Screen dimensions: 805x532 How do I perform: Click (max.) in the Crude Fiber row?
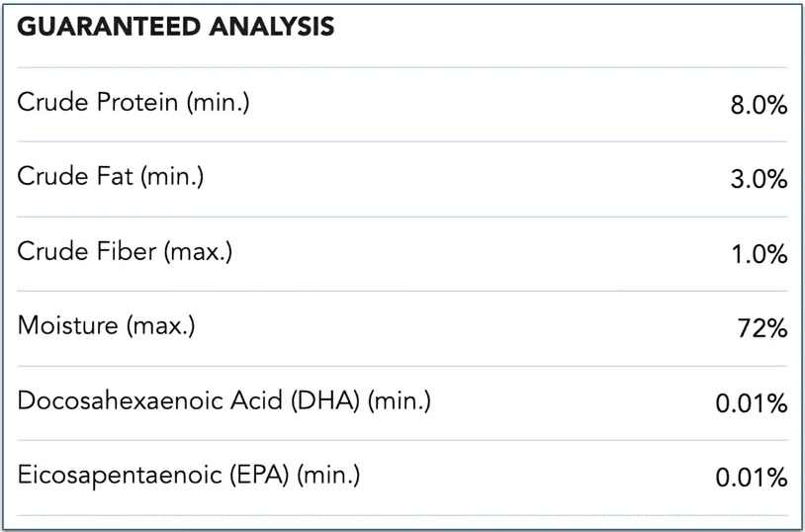198,251
